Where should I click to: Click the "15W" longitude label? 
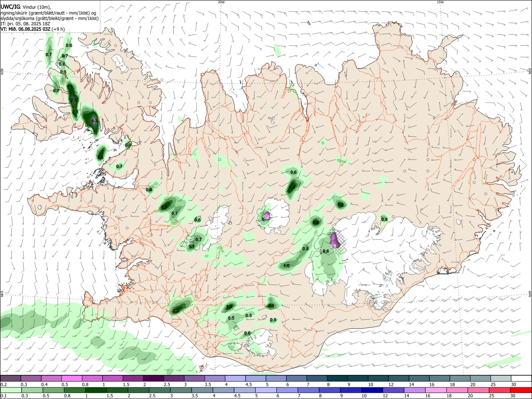[440, 2]
